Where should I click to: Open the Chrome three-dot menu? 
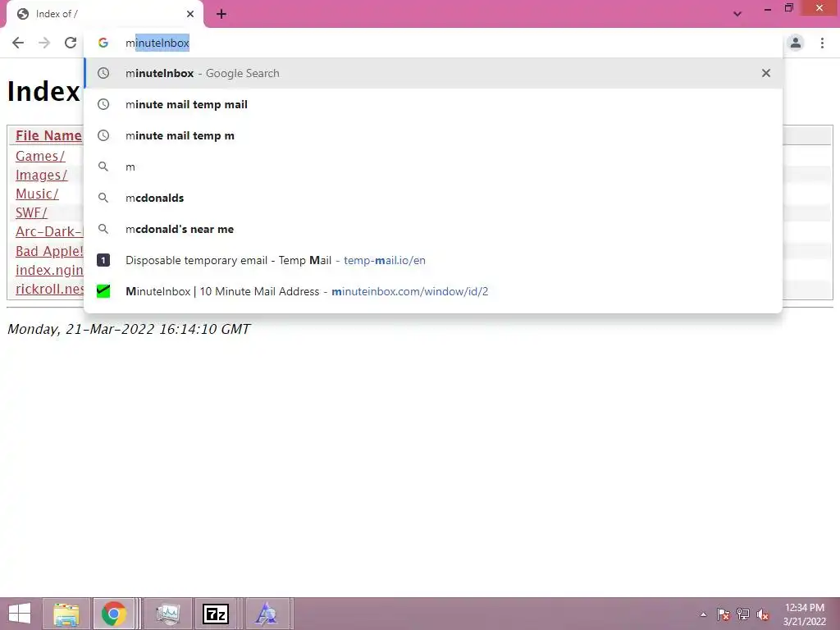(822, 43)
